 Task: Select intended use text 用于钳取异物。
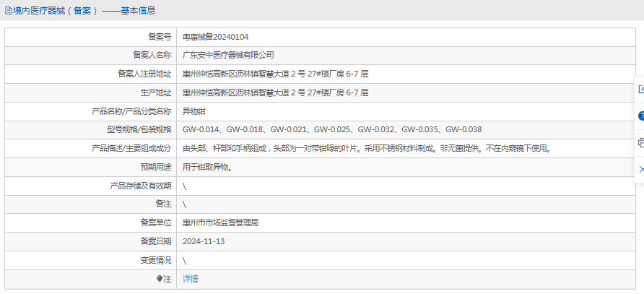pos(208,168)
